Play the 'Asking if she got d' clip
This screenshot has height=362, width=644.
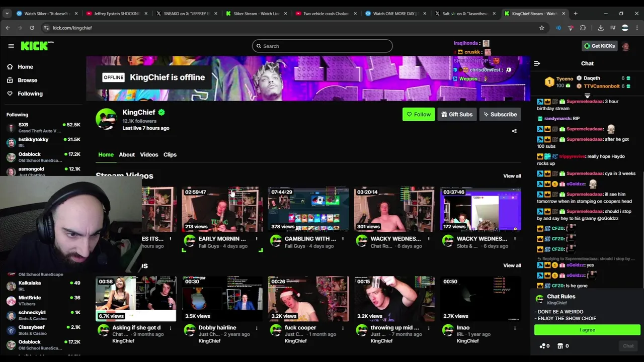[x=136, y=299]
